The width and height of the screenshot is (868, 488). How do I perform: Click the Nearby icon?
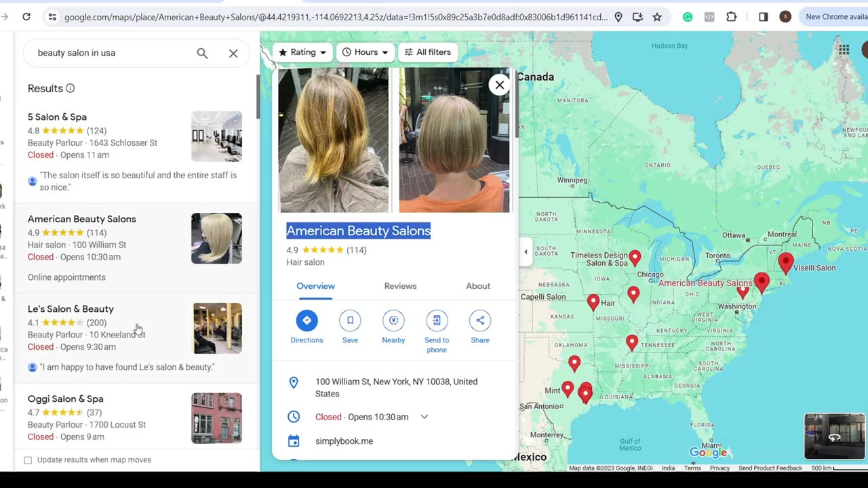click(393, 321)
